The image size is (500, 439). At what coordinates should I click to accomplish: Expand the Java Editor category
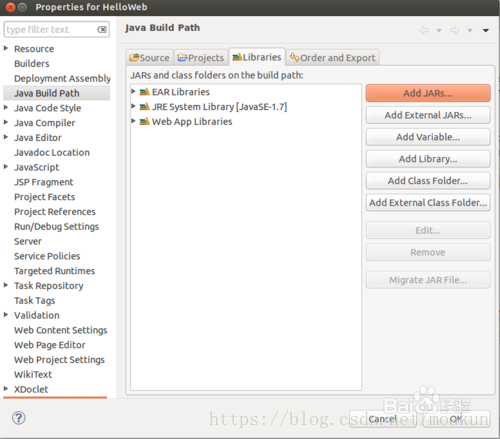[6, 137]
